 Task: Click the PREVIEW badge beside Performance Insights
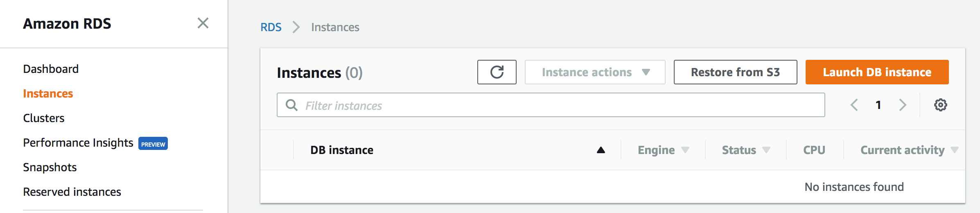(x=153, y=144)
